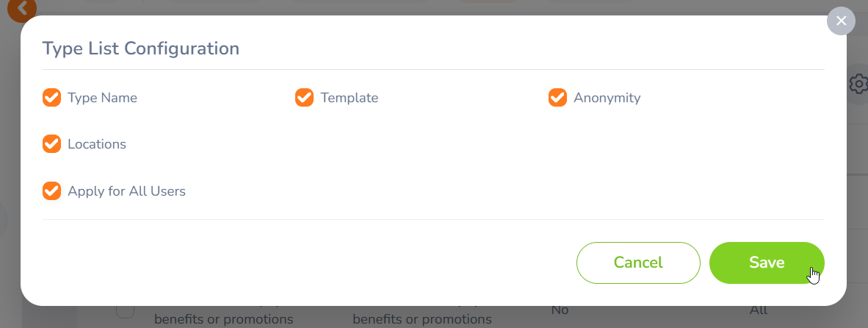This screenshot has height=328, width=868.
Task: Toggle the Apply for All Users checkbox
Action: (x=51, y=191)
